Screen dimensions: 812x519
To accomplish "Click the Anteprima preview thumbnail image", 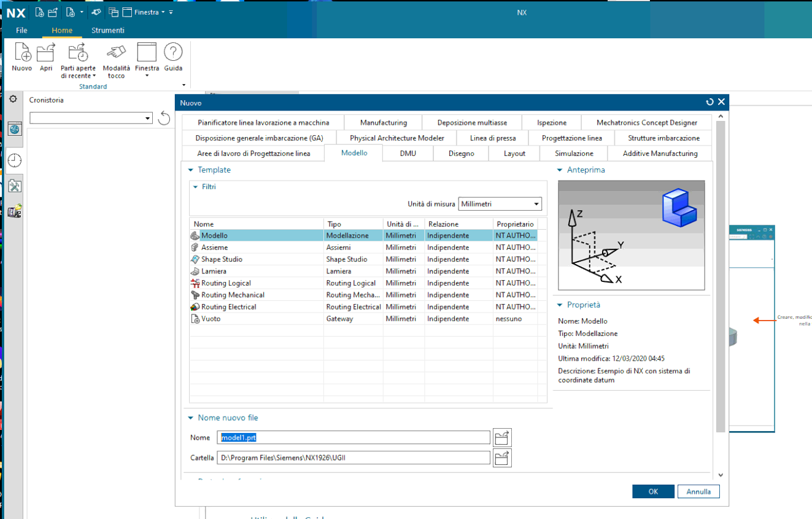I will [632, 235].
